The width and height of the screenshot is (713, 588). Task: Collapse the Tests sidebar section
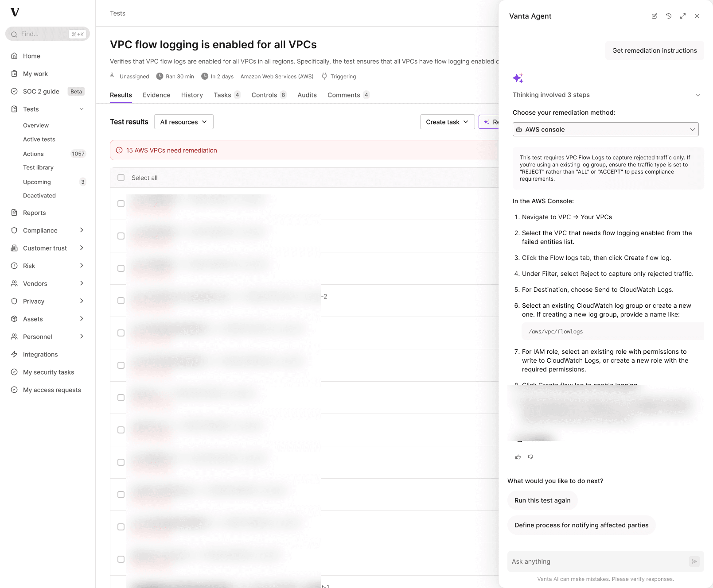(x=82, y=109)
